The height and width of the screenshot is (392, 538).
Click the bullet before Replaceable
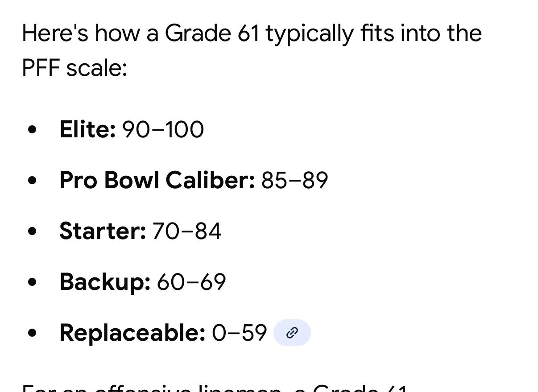pyautogui.click(x=32, y=333)
